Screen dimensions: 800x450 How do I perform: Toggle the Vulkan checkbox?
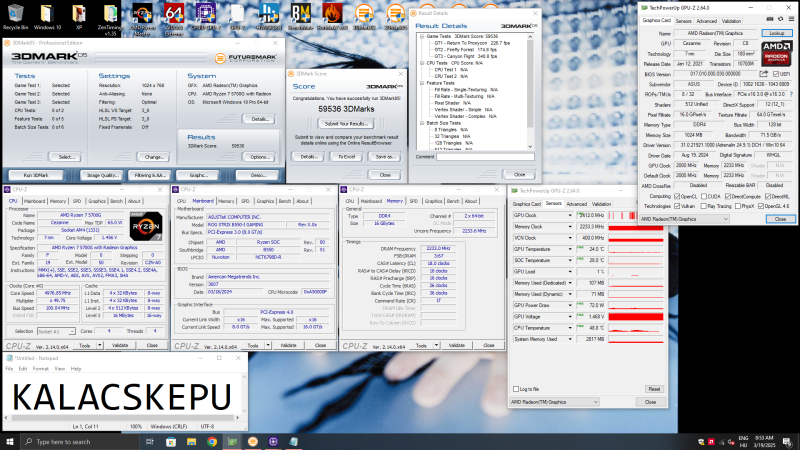[677, 206]
